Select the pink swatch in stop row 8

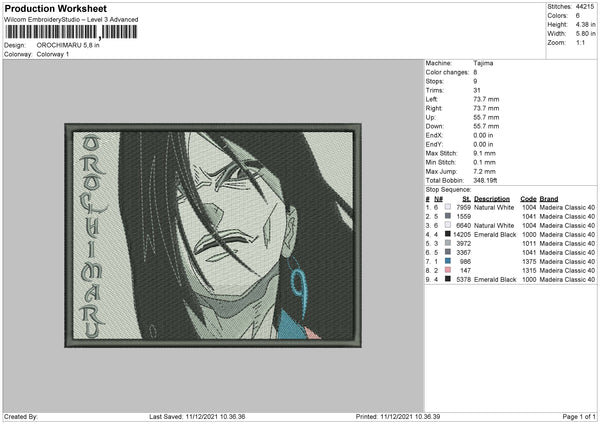click(447, 270)
